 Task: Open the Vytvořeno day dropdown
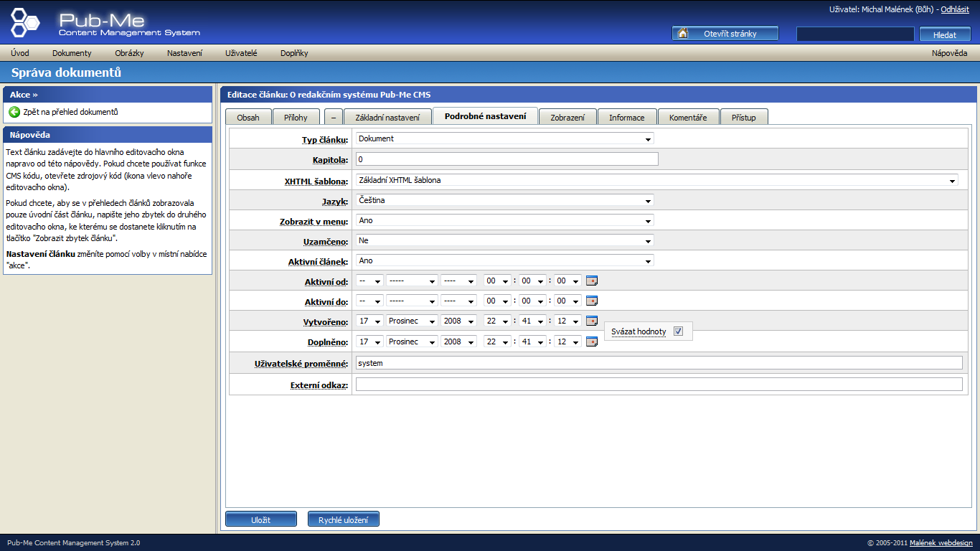[x=370, y=321]
